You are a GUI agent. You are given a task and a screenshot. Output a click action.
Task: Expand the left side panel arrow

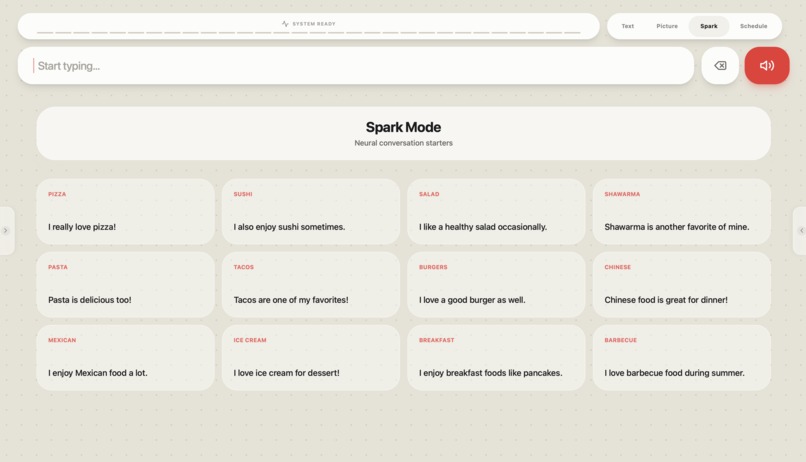(x=6, y=231)
